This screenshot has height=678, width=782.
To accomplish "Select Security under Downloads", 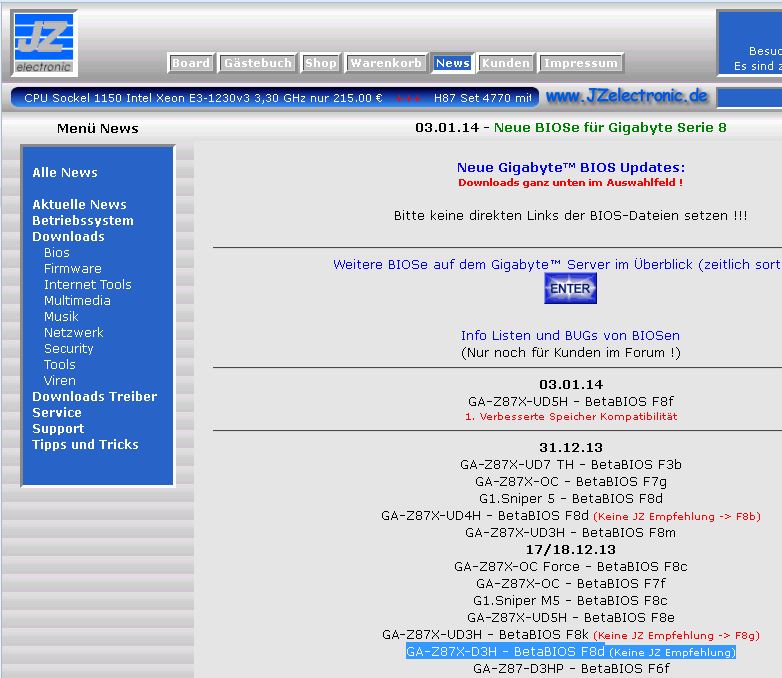I will pos(69,348).
